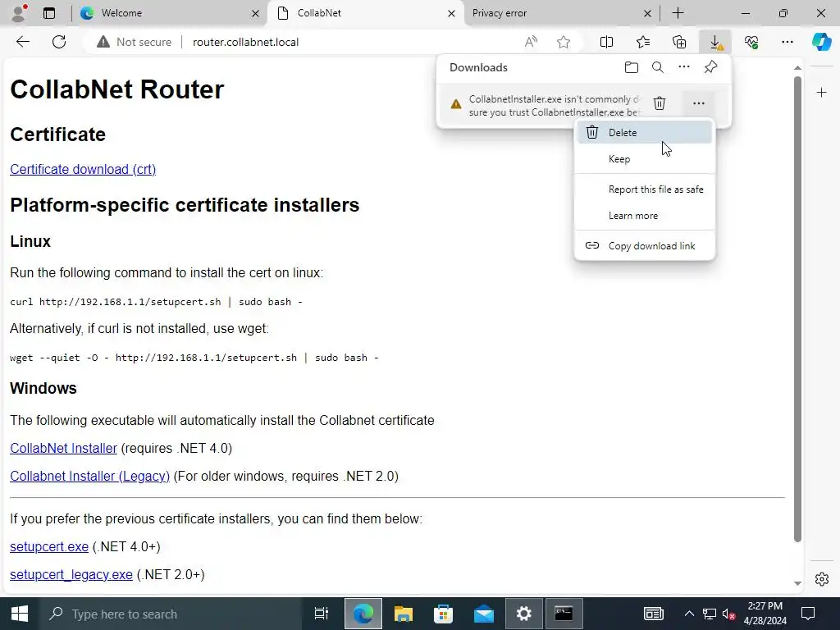This screenshot has width=840, height=630.
Task: Open the tab actions menu icon
Action: pyautogui.click(x=49, y=13)
